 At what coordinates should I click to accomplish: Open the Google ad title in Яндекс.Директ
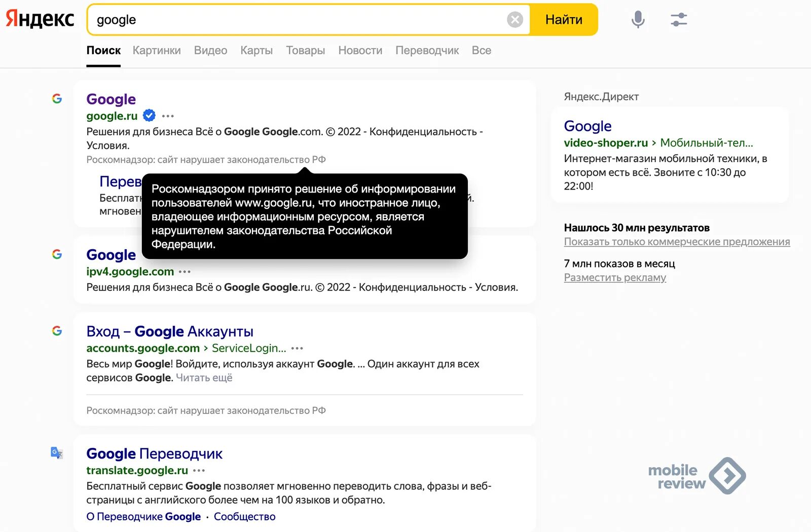click(587, 126)
